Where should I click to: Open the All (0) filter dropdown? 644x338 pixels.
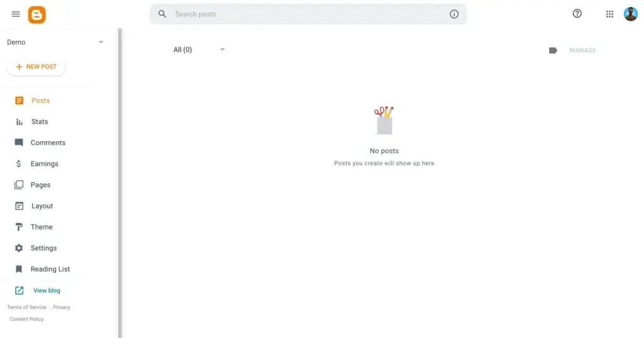tap(199, 50)
